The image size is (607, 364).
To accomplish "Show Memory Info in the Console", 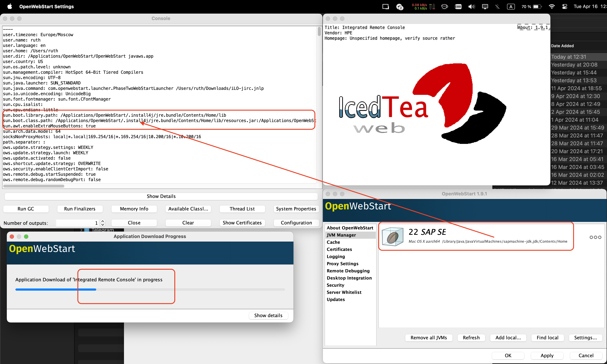I will point(134,209).
